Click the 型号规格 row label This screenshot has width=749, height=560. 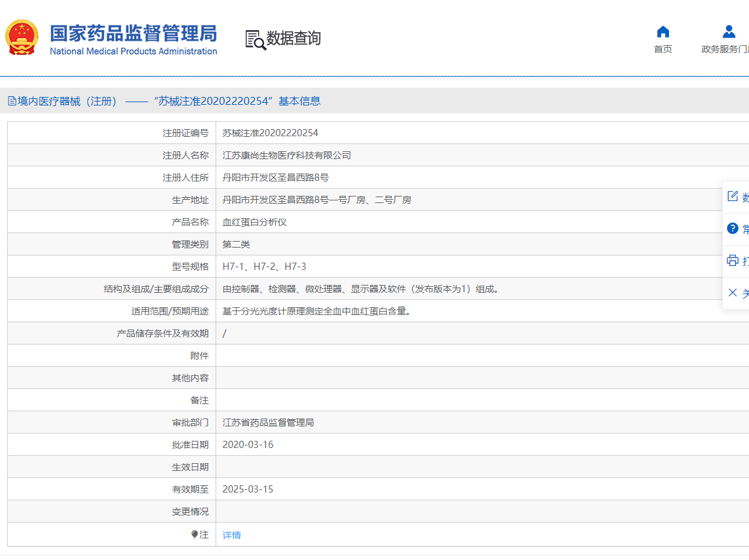click(x=190, y=267)
